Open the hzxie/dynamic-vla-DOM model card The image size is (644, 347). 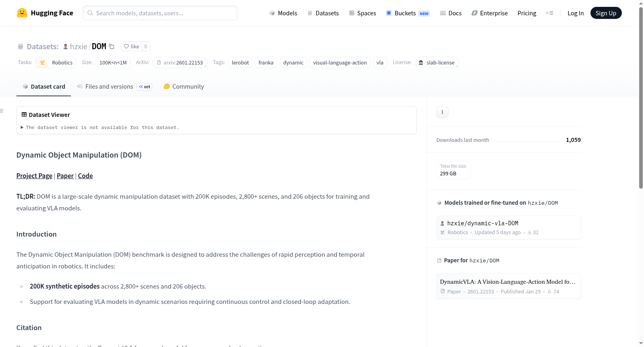pyautogui.click(x=508, y=228)
